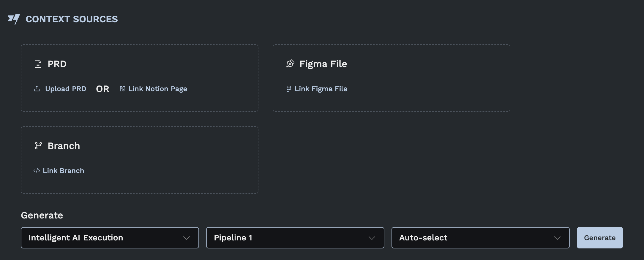The width and height of the screenshot is (644, 260).
Task: Click the Figma File pen icon
Action: pos(290,64)
